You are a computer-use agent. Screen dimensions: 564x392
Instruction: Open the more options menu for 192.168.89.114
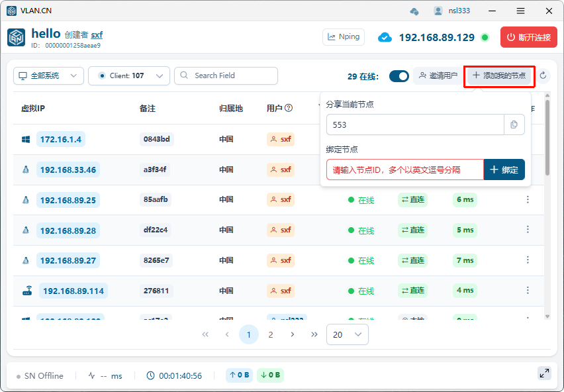(x=528, y=290)
